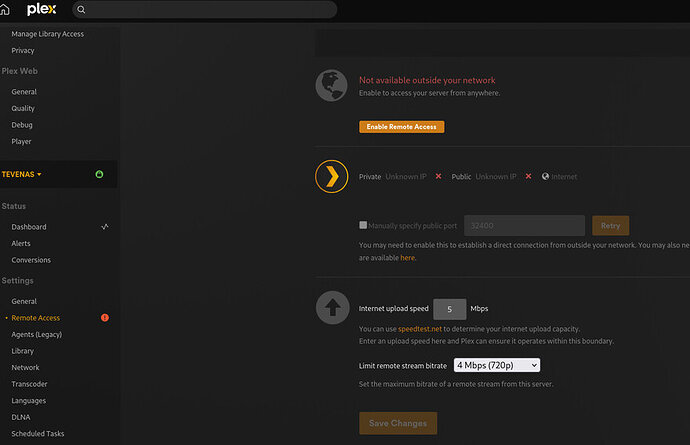Click the Save Changes button
690x445 pixels.
[x=398, y=423]
